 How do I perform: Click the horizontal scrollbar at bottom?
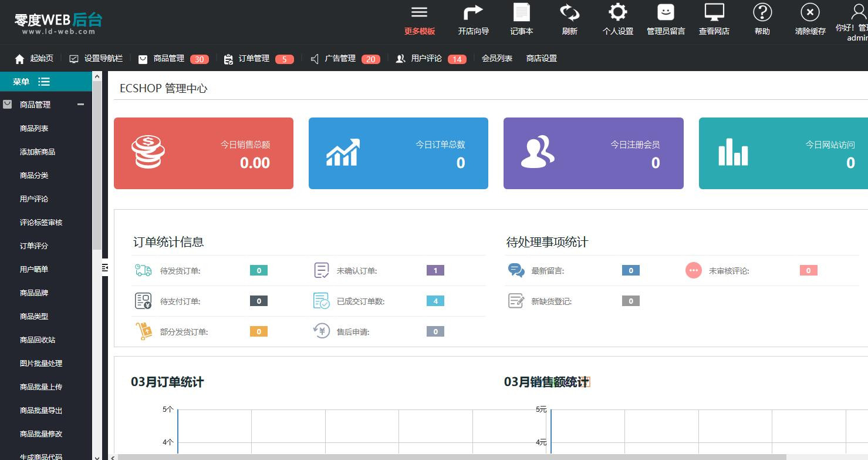click(x=451, y=456)
